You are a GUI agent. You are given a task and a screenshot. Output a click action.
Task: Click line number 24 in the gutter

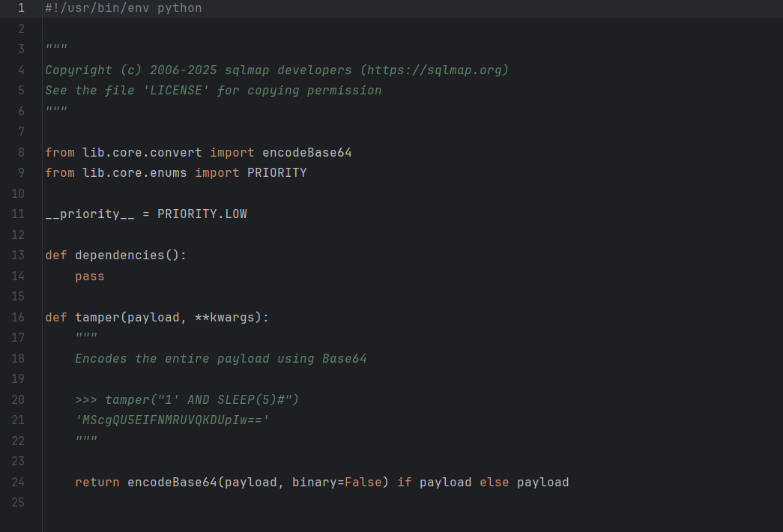(x=19, y=482)
